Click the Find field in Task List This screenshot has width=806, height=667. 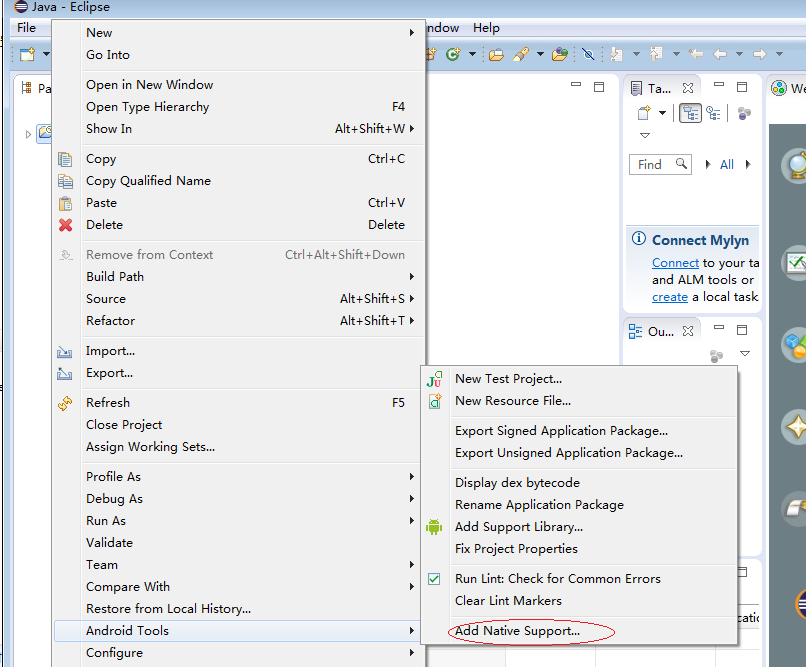pyautogui.click(x=650, y=164)
